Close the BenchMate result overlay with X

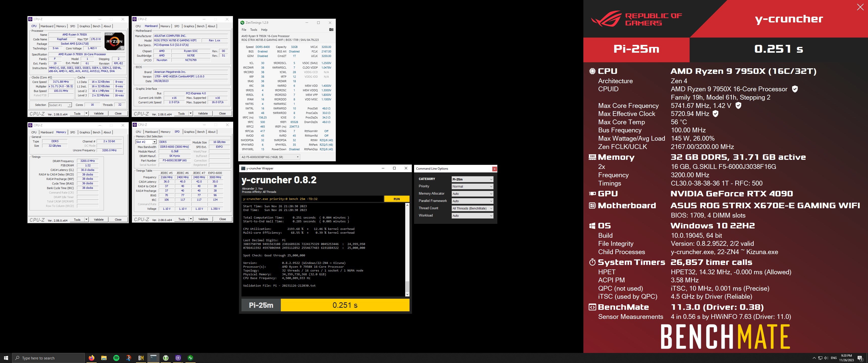[860, 7]
